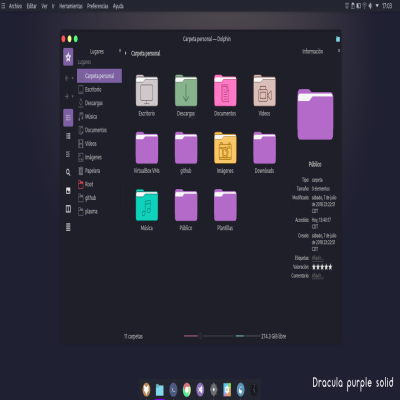Screen dimensions: 400x400
Task: Select the pink Documentos folder icon
Action: [x=225, y=91]
